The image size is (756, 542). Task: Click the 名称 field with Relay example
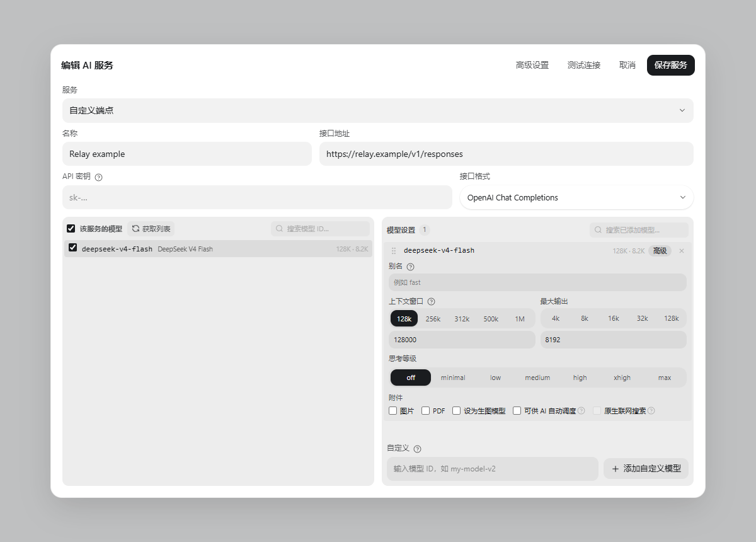(x=187, y=154)
